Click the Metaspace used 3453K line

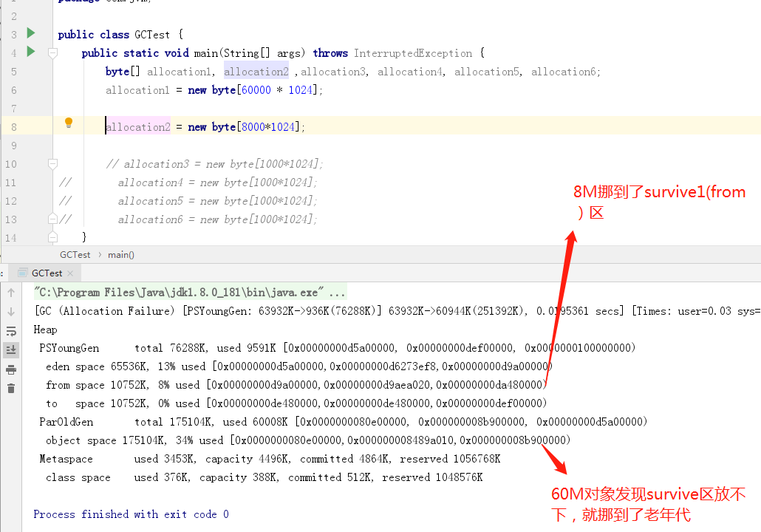[270, 459]
